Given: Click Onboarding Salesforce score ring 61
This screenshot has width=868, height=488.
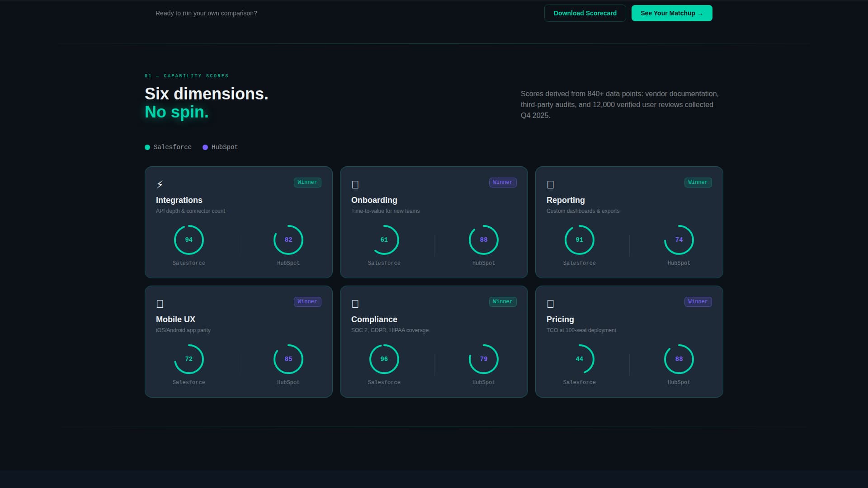Looking at the screenshot, I should pos(384,240).
